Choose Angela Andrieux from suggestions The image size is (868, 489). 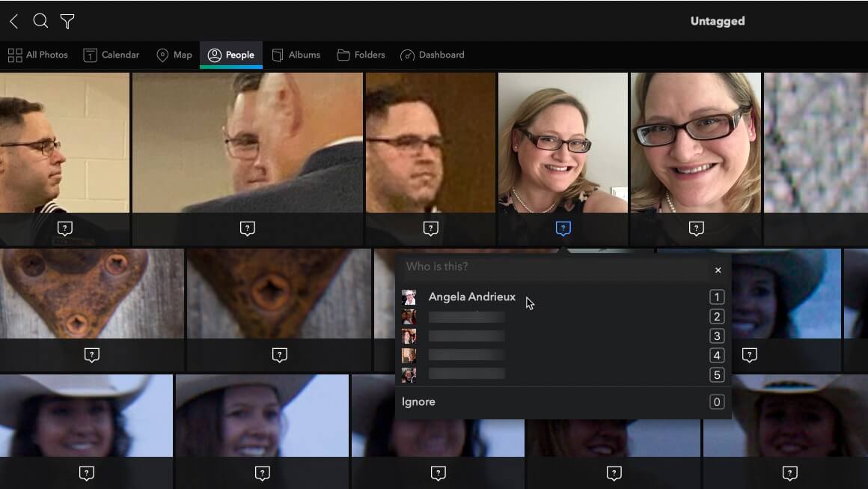[x=471, y=297]
